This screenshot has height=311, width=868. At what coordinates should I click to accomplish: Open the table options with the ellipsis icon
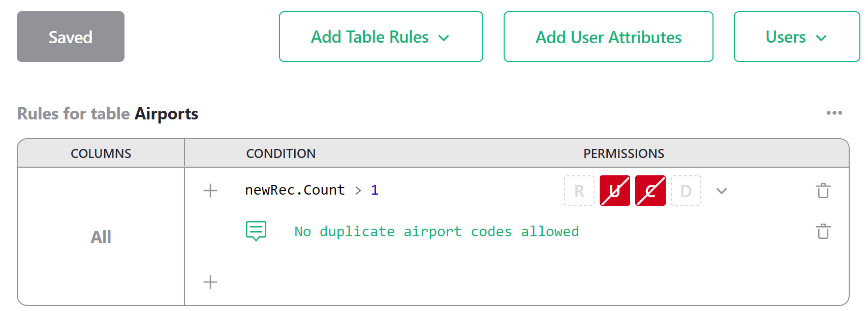point(834,113)
